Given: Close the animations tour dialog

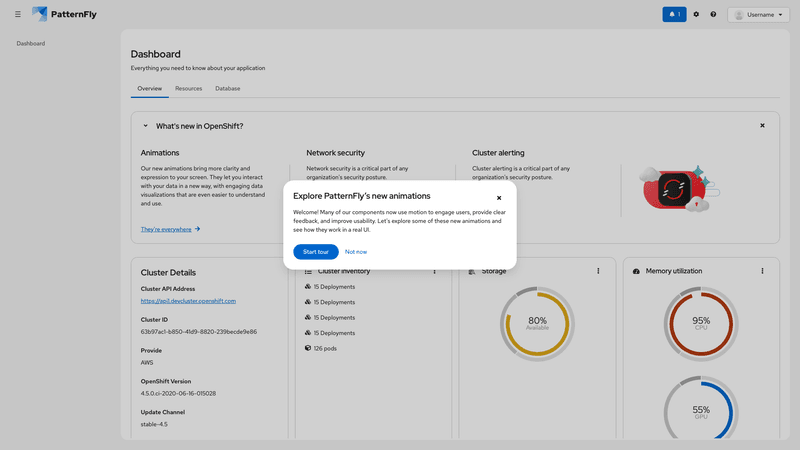Looking at the screenshot, I should click(499, 198).
